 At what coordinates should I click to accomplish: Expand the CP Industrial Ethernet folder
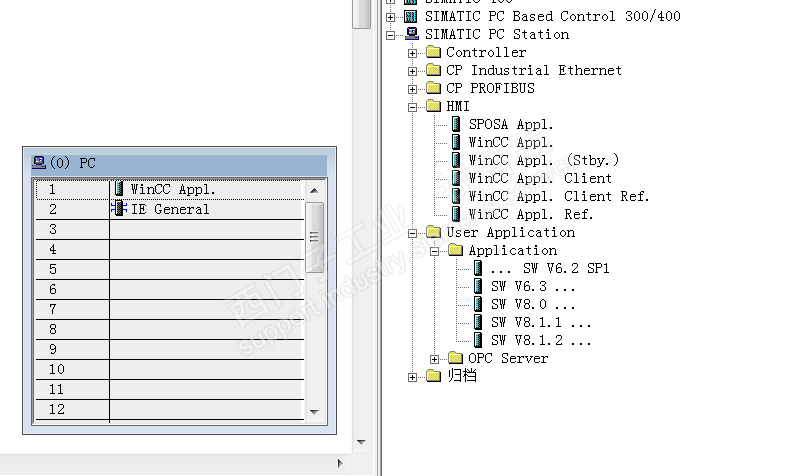click(x=412, y=71)
